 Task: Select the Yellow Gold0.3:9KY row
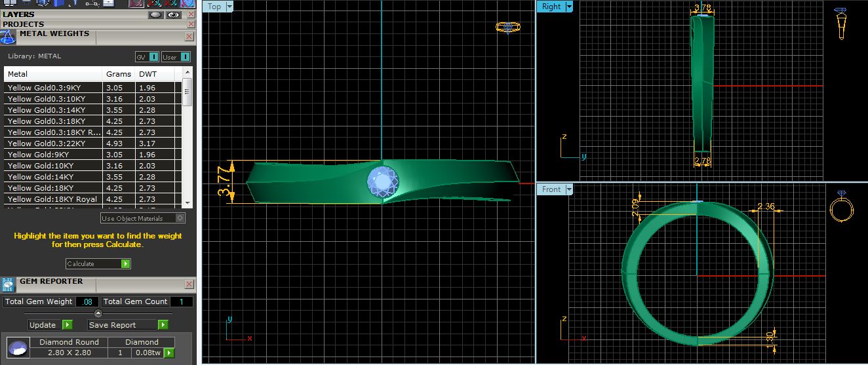point(93,88)
